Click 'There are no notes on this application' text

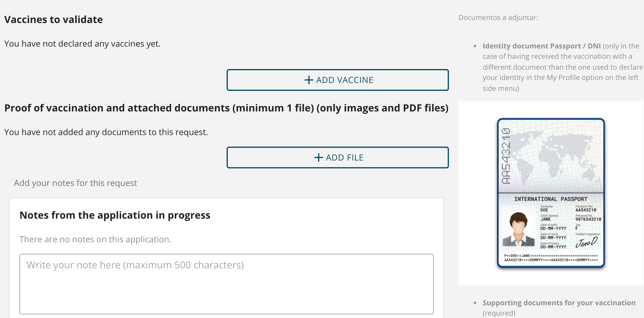(95, 240)
